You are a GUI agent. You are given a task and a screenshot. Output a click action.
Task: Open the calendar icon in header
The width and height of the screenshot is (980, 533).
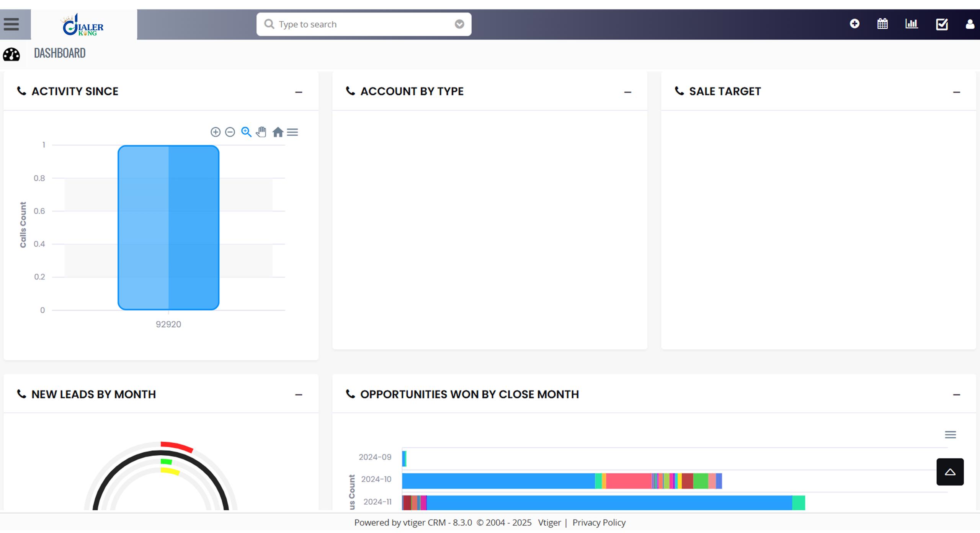coord(882,24)
